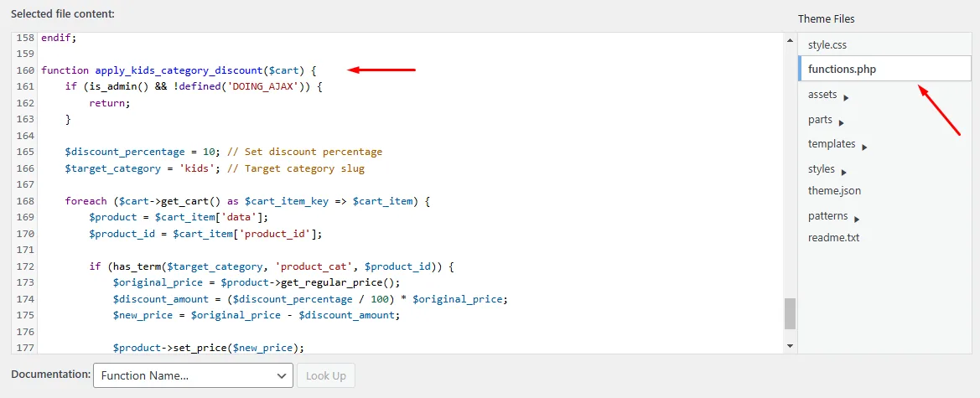Screen dimensions: 980x398
Task: Click the $product_id assignment on line 170
Action: click(x=205, y=234)
